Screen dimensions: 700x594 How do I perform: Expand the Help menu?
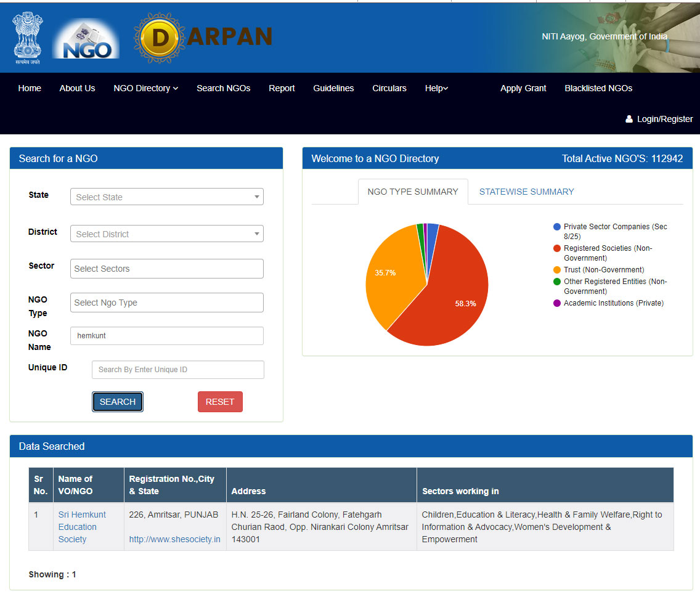tap(436, 88)
